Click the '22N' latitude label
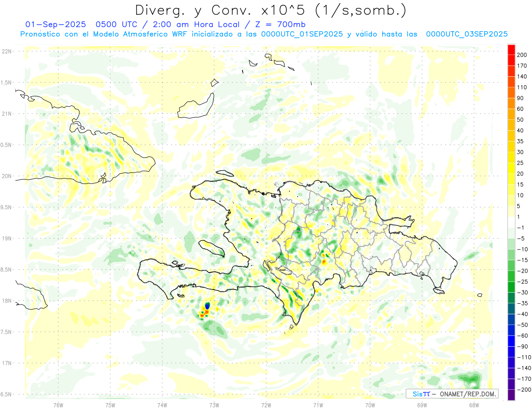This screenshot has height=411, width=532. pos(7,51)
